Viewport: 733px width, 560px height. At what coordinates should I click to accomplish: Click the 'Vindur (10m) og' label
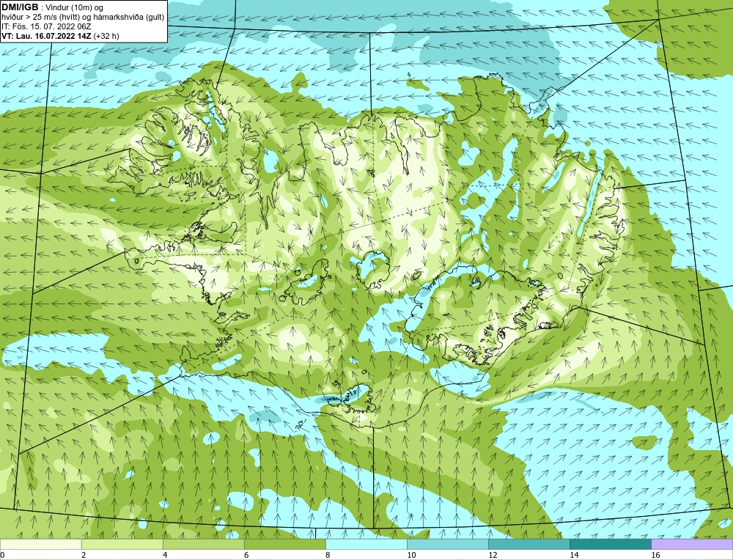[75, 7]
